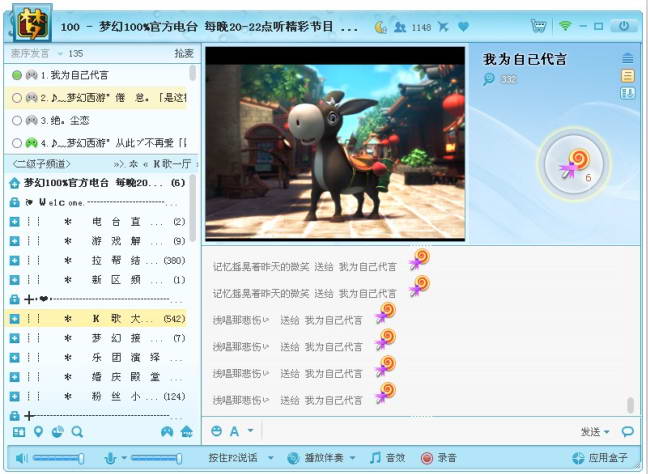
Task: Click the channel list scrollbar
Action: [x=192, y=209]
